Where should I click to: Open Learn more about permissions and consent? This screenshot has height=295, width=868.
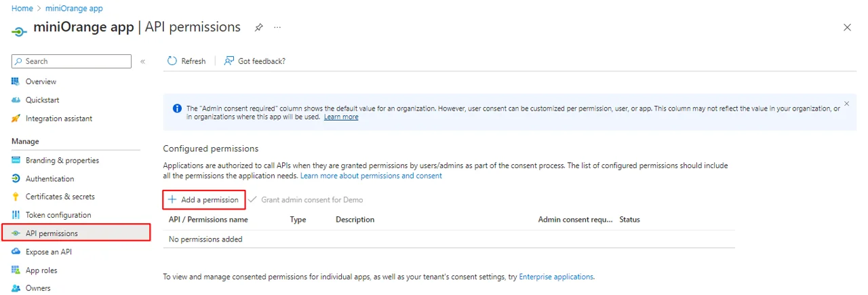[x=371, y=176]
